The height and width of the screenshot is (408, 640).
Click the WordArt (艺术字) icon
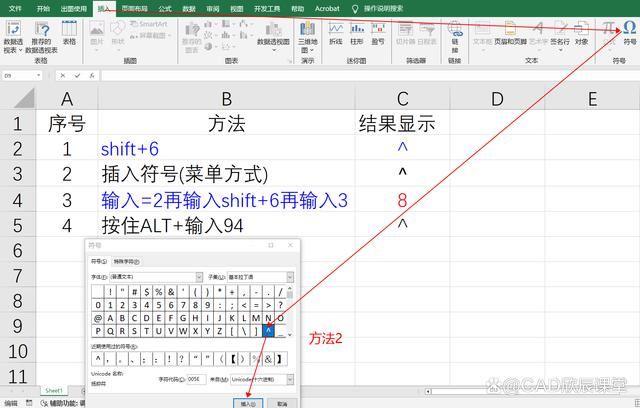(x=538, y=33)
